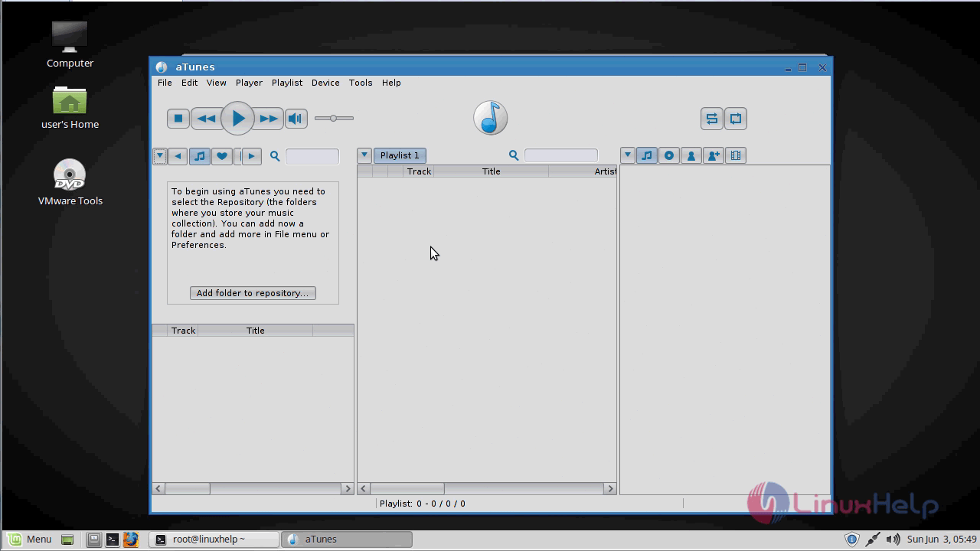Open the update manager shield tray icon
Image resolution: width=980 pixels, height=551 pixels.
coord(852,540)
